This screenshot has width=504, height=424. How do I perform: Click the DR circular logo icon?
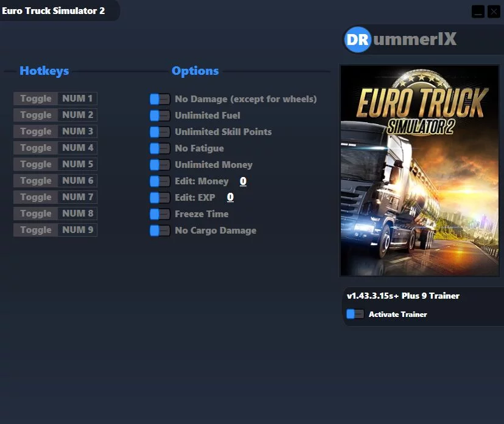click(x=357, y=40)
